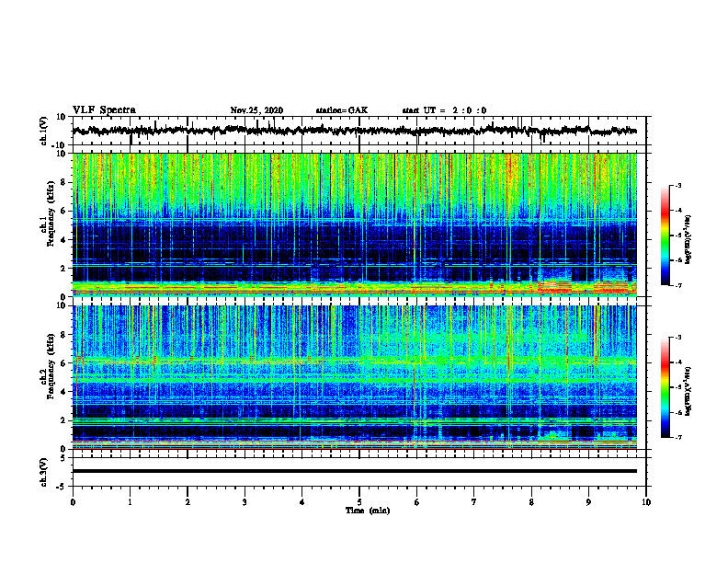Click the "ch.1(V)" waveform axis label
728x563 pixels.
click(44, 131)
